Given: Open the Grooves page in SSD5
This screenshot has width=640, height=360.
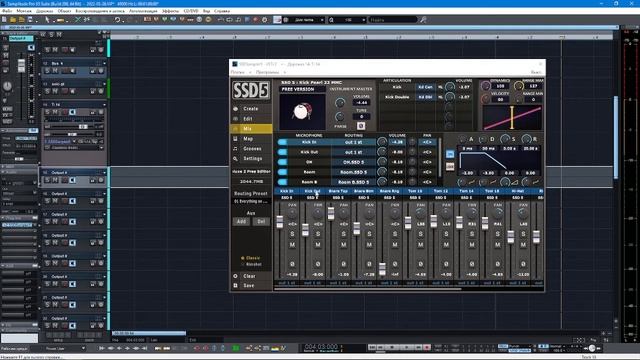Looking at the screenshot, I should [252, 149].
